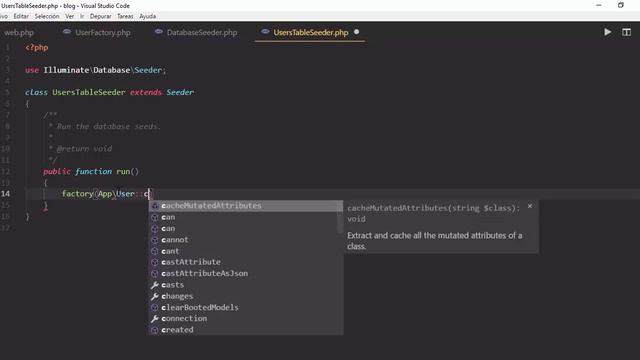Click the signature text 'cacheMutatedAttributes(string $class)'
Viewport: 640px width, 360px height.
tap(432, 208)
